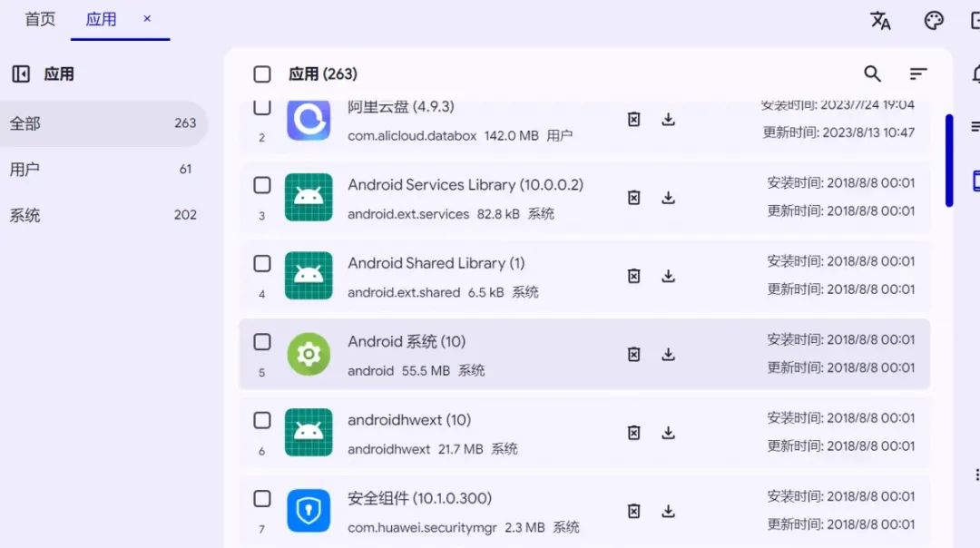Click com.alicloud.databox package text
Image resolution: width=980 pixels, height=548 pixels.
(x=412, y=135)
